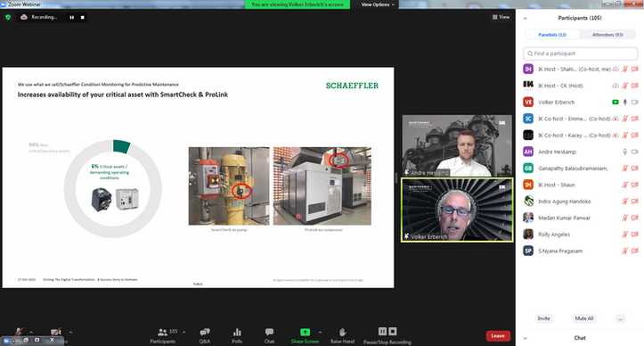Click Indro Agung Handoko's disabled video icon
Viewport: 644px width, 346px height.
[x=634, y=202]
